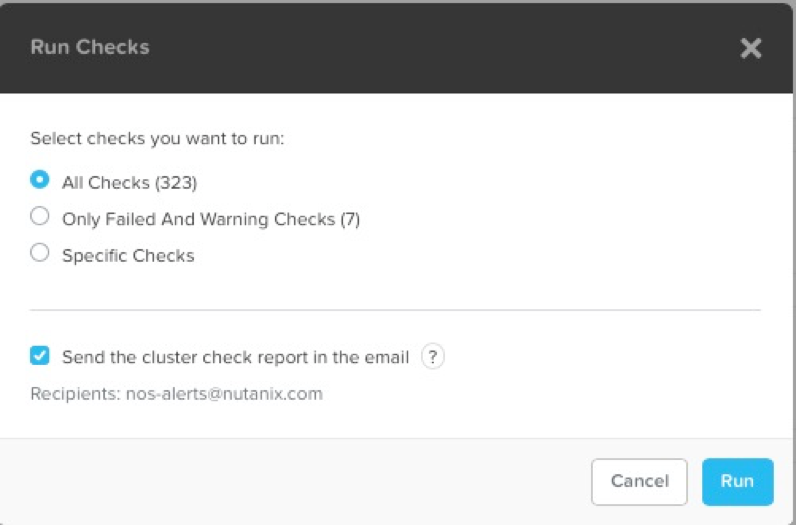Click the All Checks (323) label text
The image size is (796, 525).
129,183
